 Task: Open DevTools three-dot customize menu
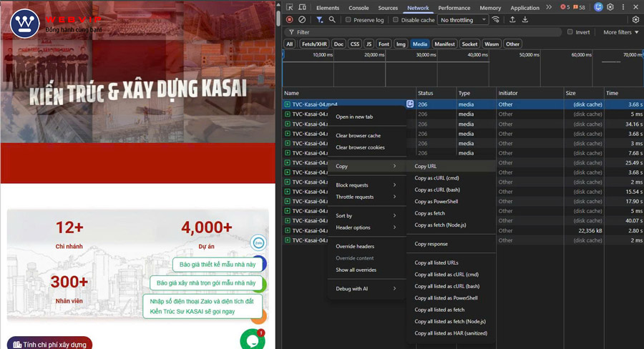point(623,7)
